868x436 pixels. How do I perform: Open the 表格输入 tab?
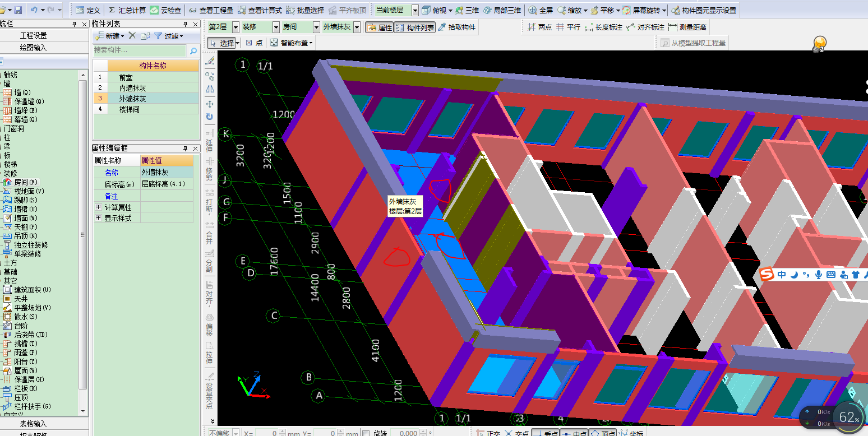tap(34, 424)
